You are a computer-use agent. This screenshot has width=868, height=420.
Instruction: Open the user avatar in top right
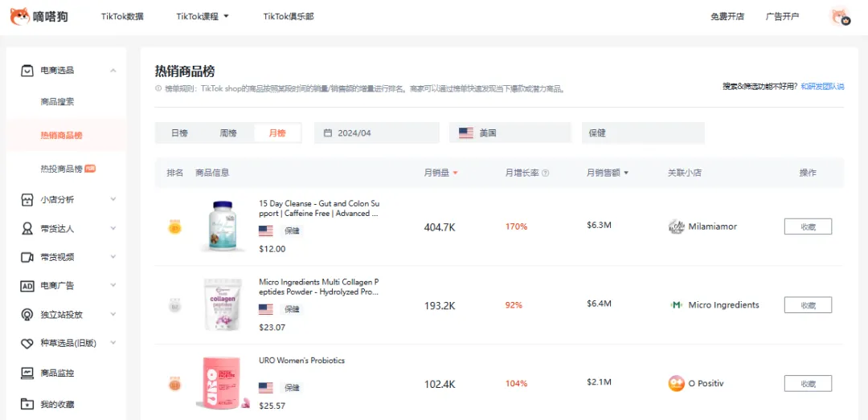coord(840,17)
